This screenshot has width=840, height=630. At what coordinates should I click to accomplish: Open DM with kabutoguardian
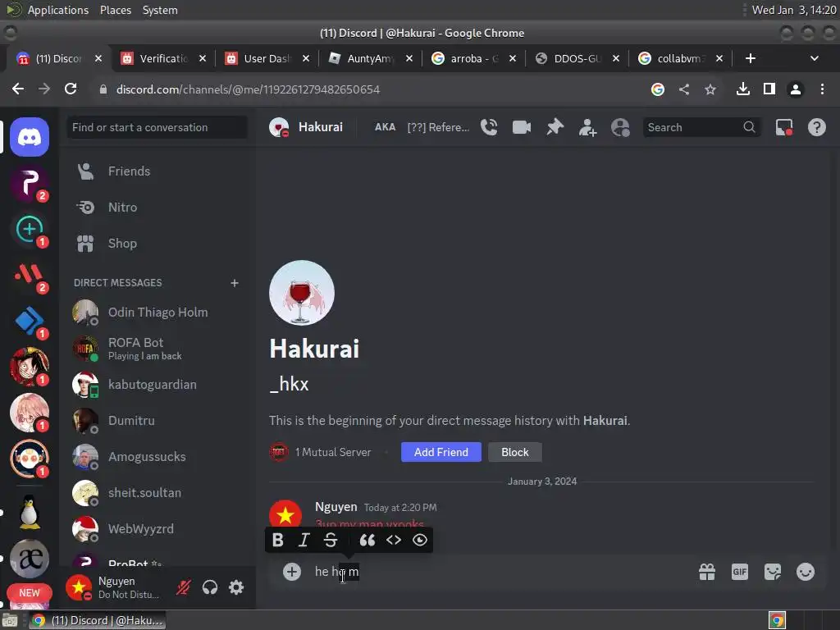[x=157, y=385]
